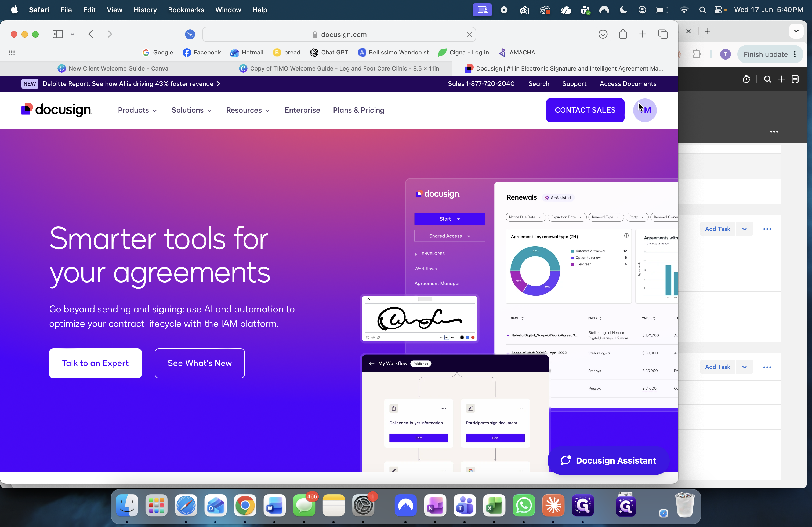Viewport: 812px width, 527px height.
Task: Open the Facebook bookmark
Action: (x=202, y=53)
